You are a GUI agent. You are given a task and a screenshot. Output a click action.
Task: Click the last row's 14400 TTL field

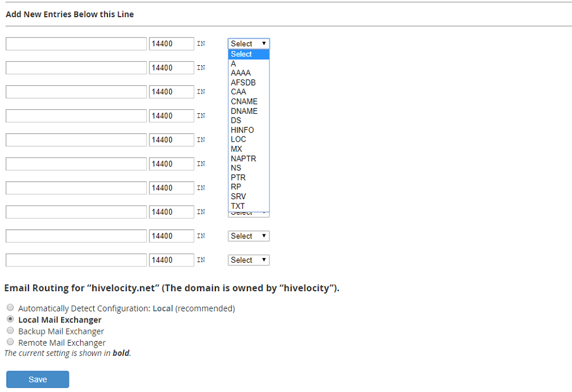click(x=171, y=260)
